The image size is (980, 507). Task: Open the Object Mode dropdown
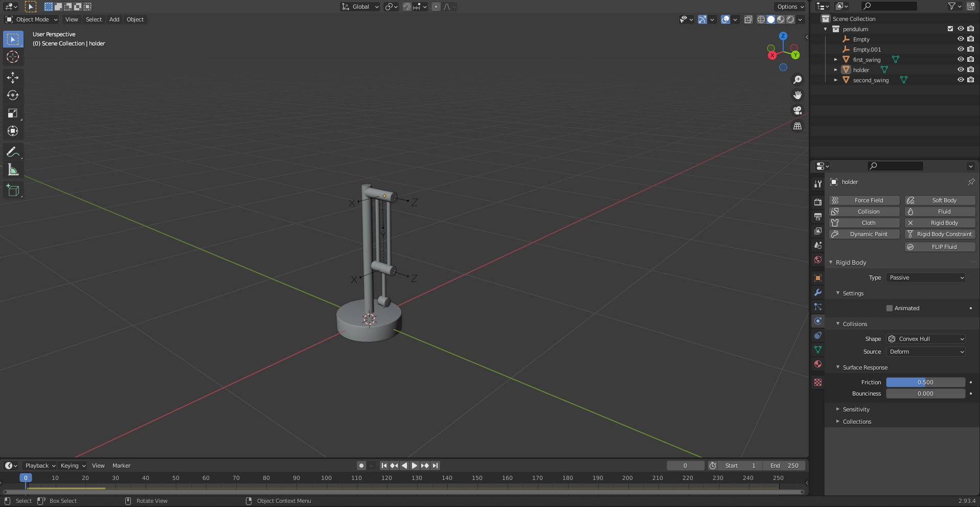(32, 19)
